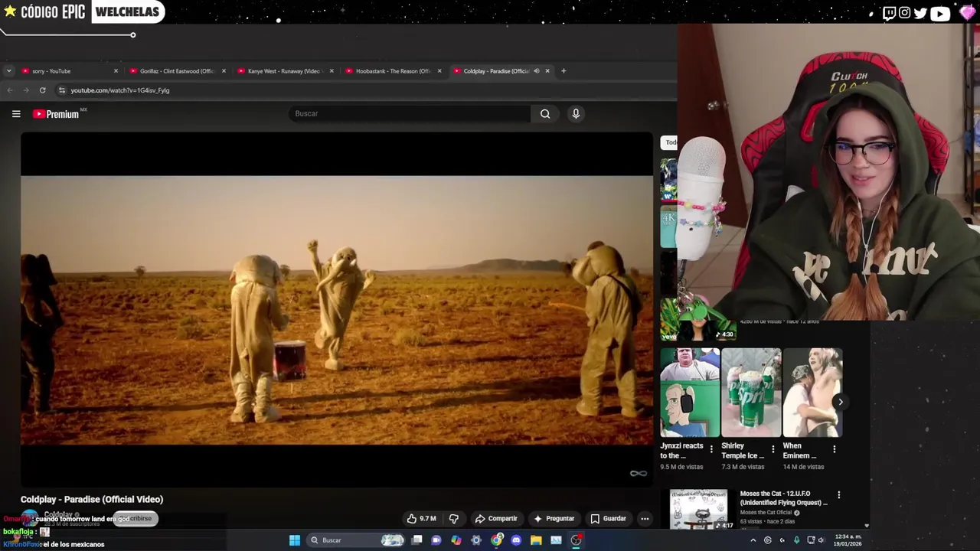Open Discord from the taskbar

click(516, 540)
